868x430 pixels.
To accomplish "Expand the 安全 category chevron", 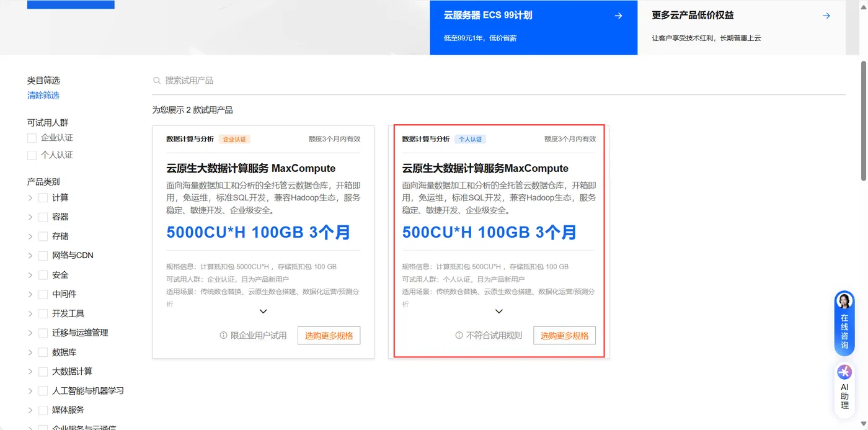I will [30, 275].
